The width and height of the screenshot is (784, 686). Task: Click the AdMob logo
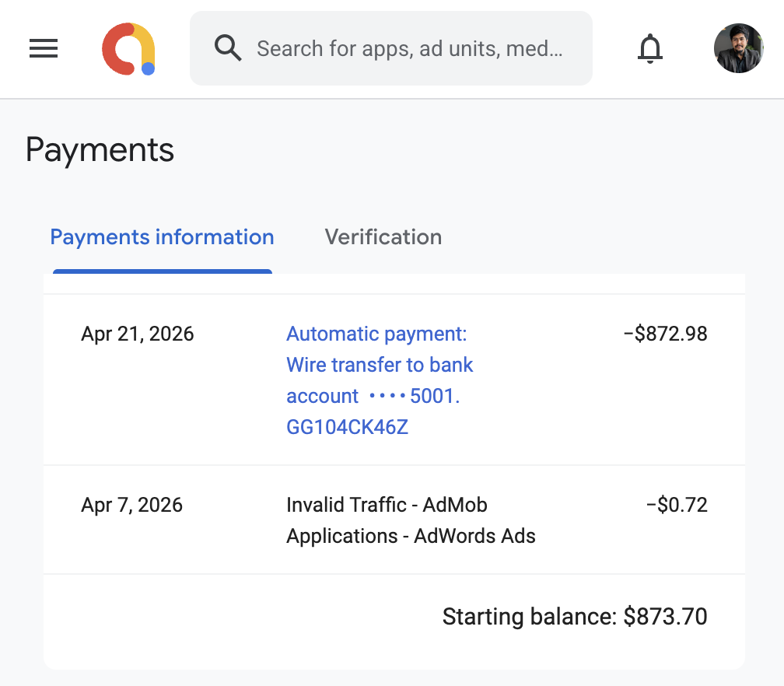click(128, 48)
